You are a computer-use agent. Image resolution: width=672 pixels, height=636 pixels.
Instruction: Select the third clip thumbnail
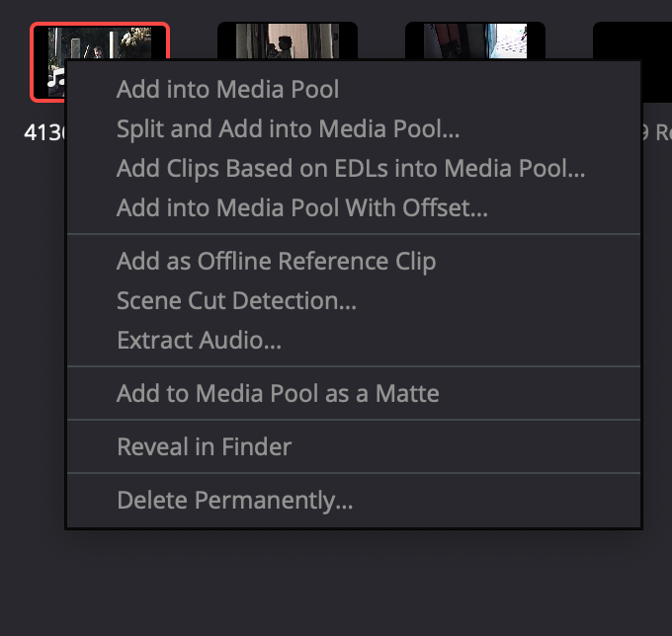[x=475, y=40]
